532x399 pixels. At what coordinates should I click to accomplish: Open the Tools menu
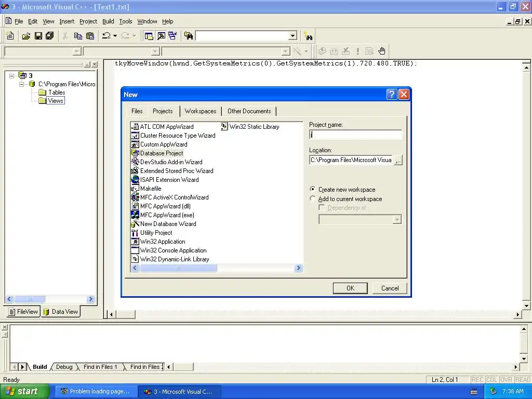tap(126, 21)
